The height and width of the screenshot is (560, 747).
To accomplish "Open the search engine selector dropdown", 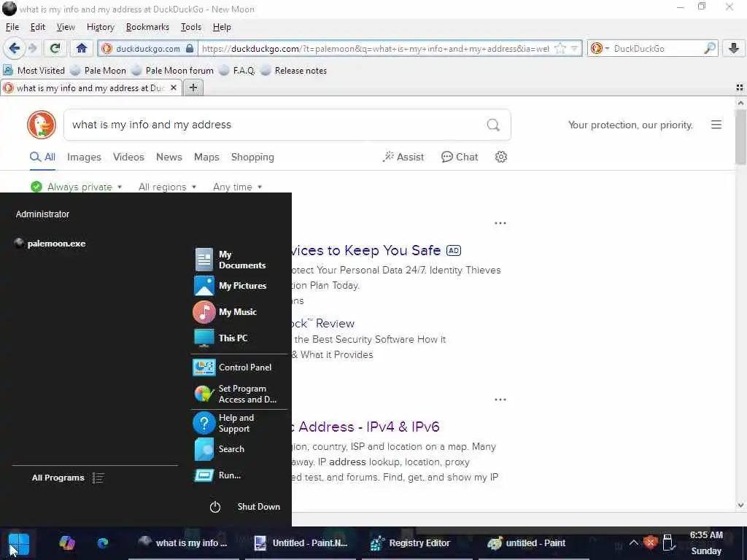I will [x=598, y=48].
